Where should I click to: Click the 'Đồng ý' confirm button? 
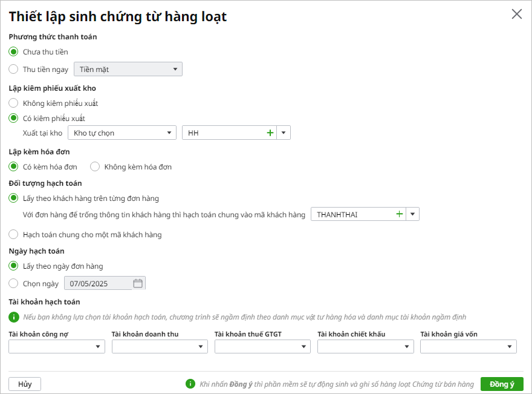(502, 384)
